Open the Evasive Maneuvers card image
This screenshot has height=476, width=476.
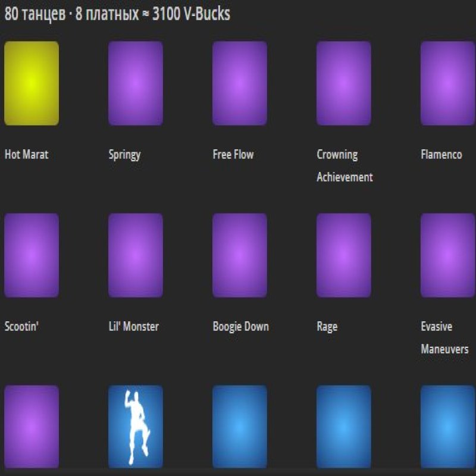tap(447, 255)
